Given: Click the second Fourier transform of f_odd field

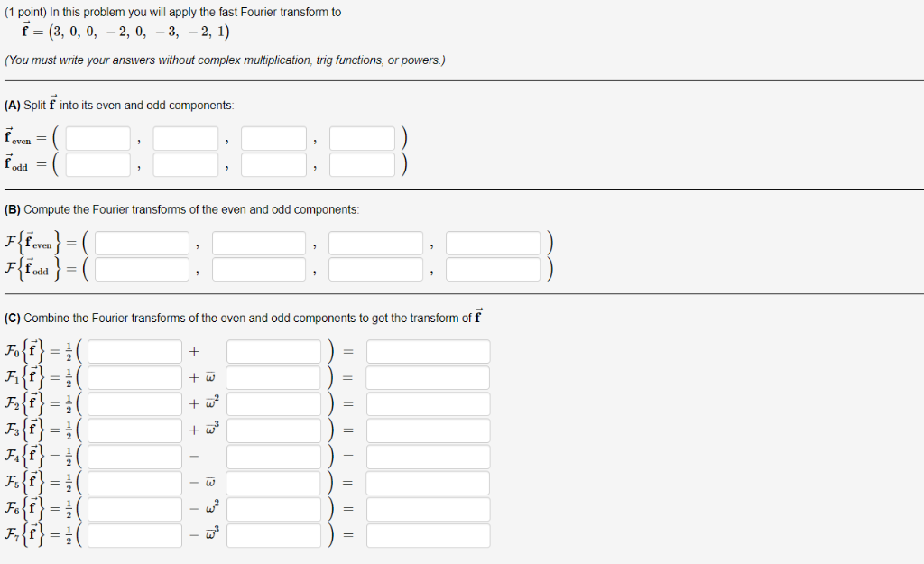Looking at the screenshot, I should [259, 268].
